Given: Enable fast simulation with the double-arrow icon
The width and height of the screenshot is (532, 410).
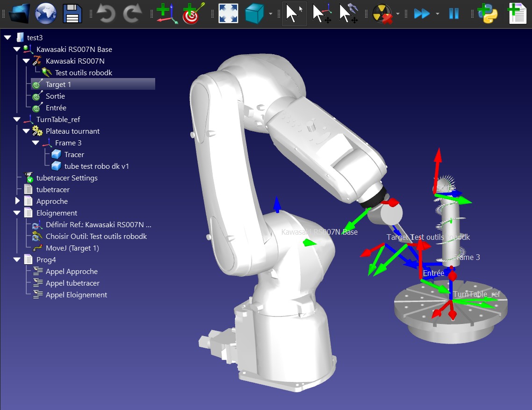Looking at the screenshot, I should click(x=422, y=14).
